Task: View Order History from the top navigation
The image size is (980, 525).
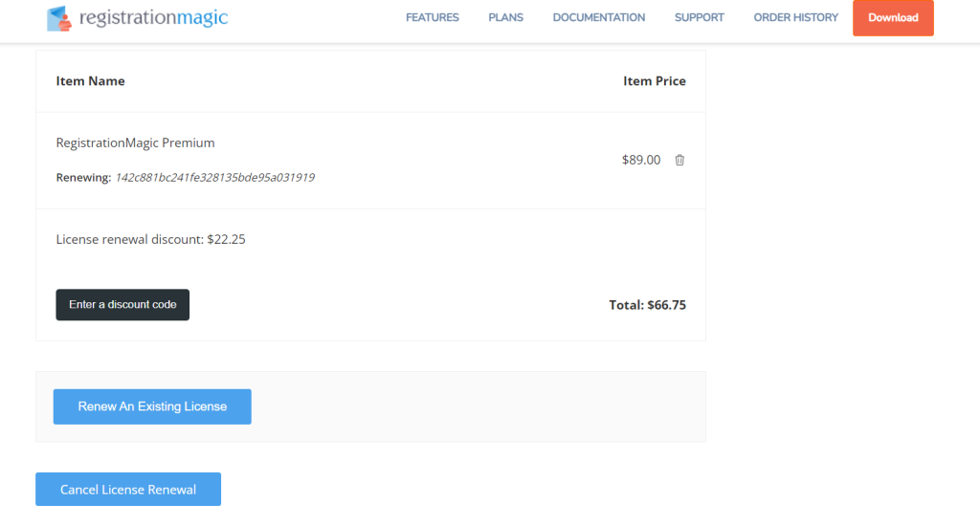Action: pos(795,17)
